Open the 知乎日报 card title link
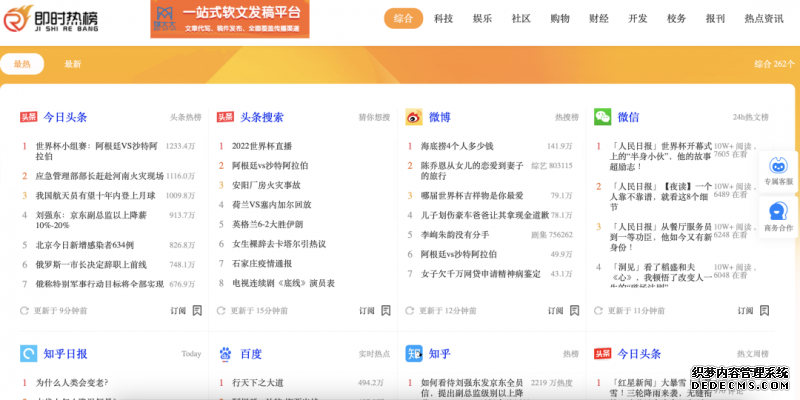 (65, 354)
